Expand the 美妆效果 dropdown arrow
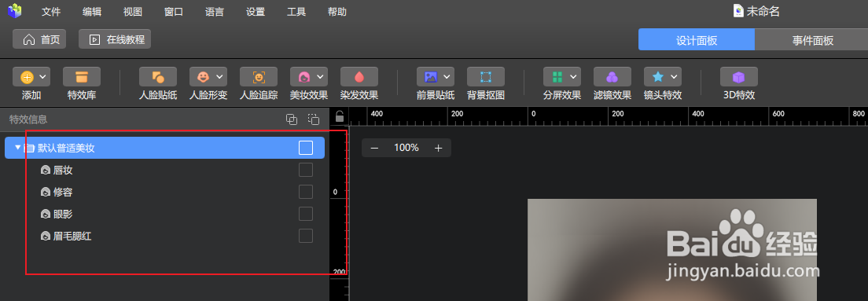 coord(321,77)
